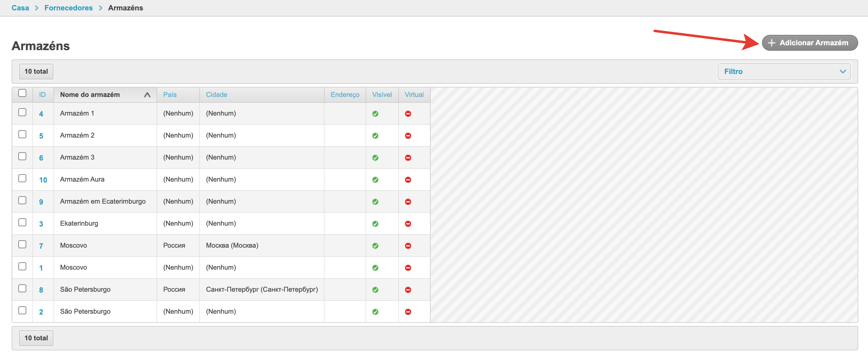The image size is (868, 362).
Task: Toggle sort arrow on Nome do armazém
Action: [x=147, y=95]
